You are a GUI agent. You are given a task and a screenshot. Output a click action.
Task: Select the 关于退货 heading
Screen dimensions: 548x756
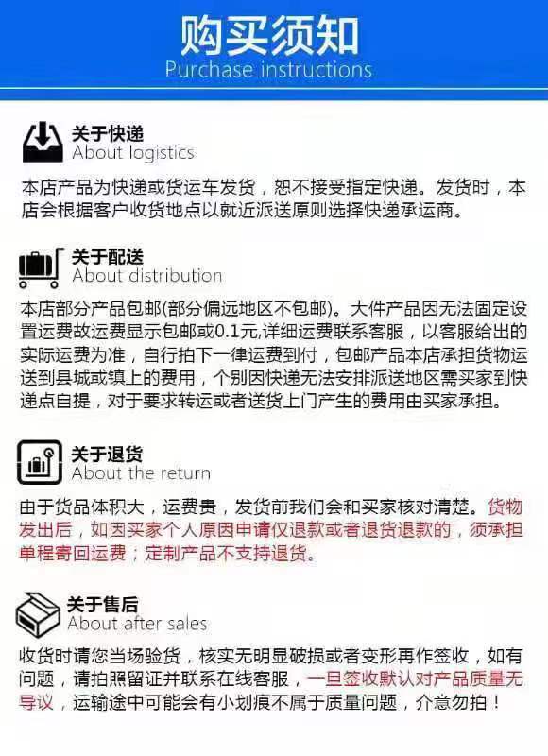coord(107,454)
